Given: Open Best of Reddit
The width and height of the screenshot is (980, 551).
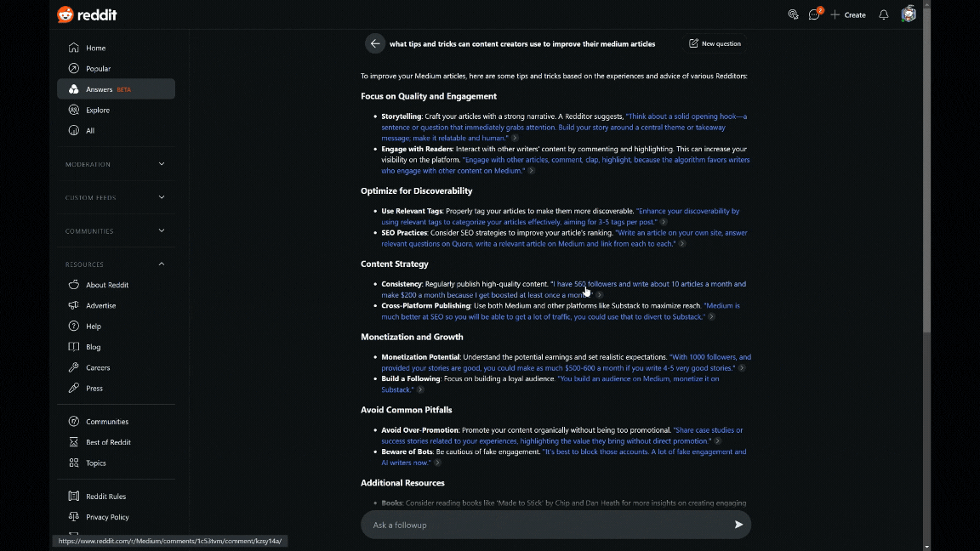Looking at the screenshot, I should pyautogui.click(x=116, y=442).
